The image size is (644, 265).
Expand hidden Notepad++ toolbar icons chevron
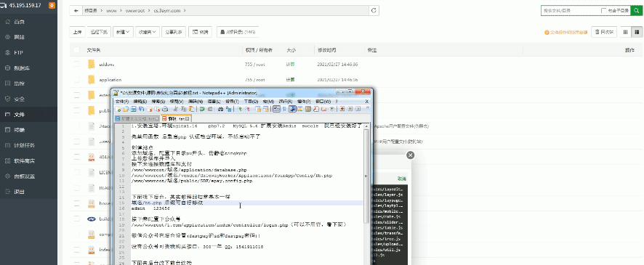click(x=367, y=107)
